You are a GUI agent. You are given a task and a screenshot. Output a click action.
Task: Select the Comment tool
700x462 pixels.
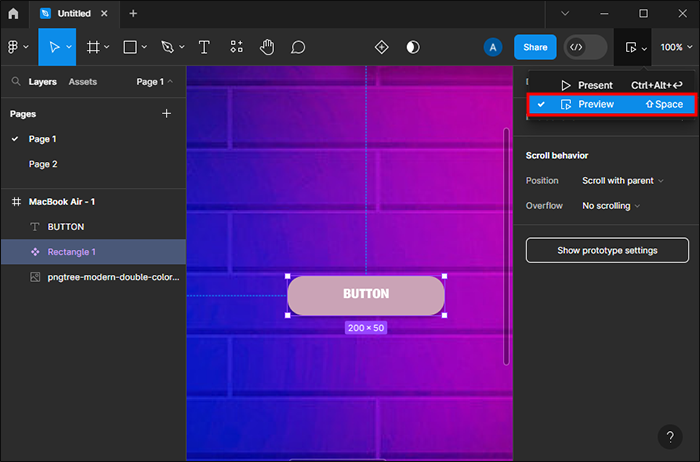[298, 47]
